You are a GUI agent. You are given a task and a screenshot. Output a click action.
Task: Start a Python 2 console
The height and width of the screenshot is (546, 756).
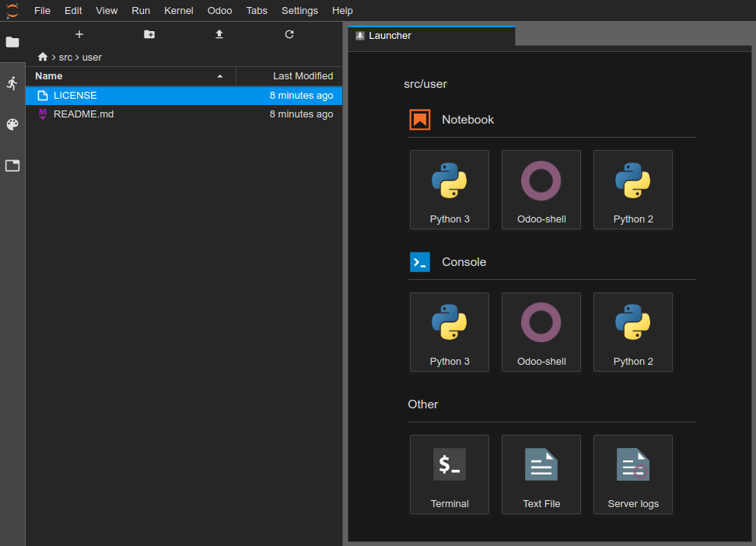click(632, 332)
